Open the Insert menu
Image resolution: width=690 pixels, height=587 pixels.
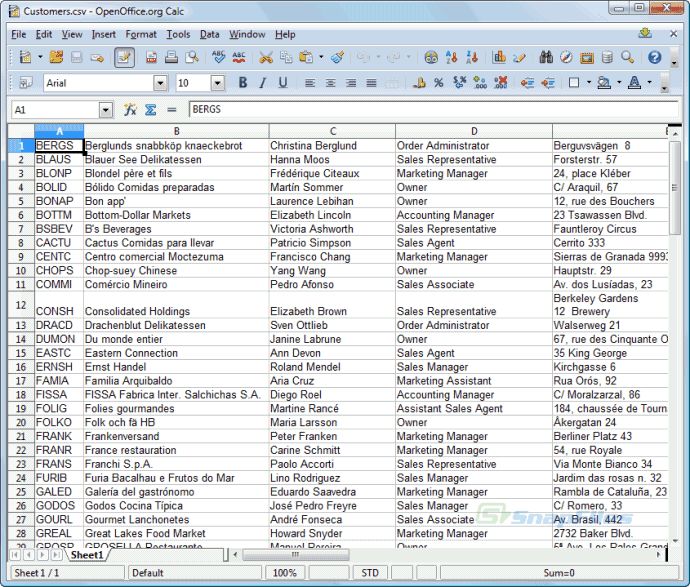click(x=103, y=34)
